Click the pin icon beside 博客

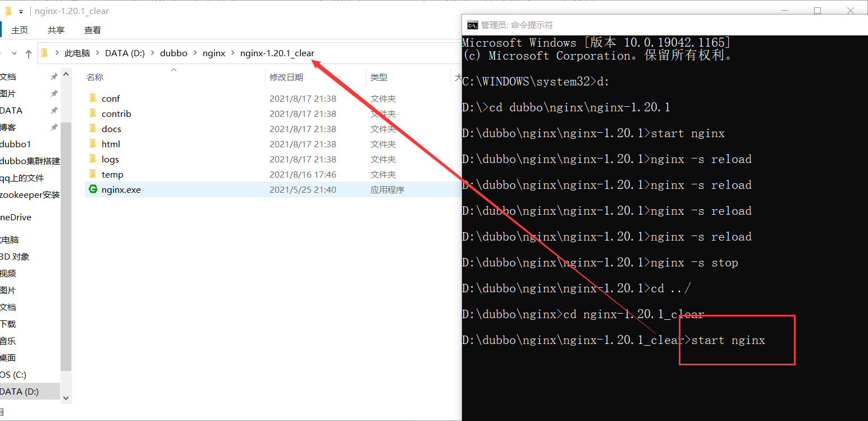pyautogui.click(x=54, y=127)
